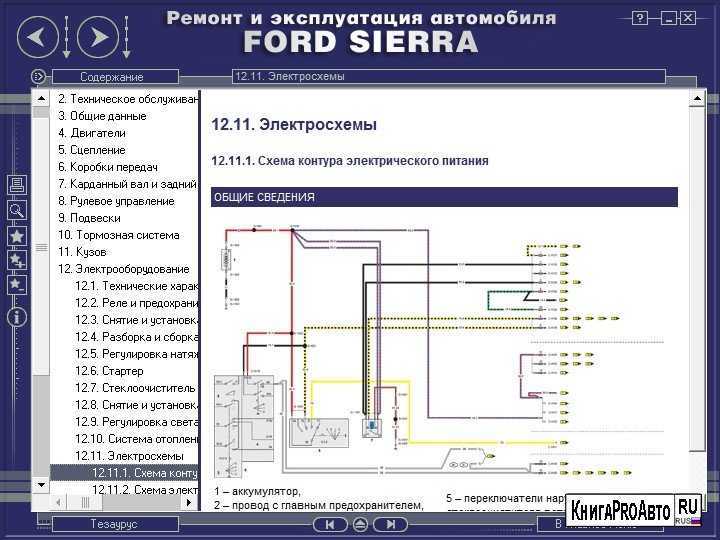Select 5. Сцепление chapter

[92, 150]
